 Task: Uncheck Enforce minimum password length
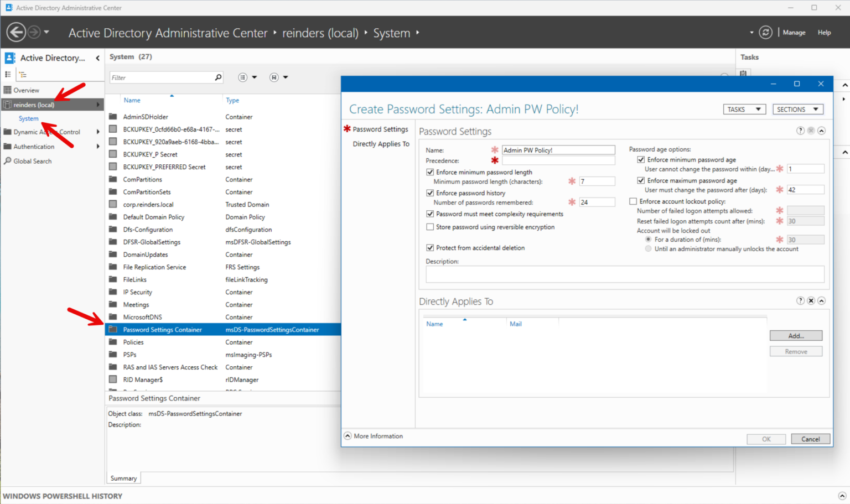click(x=430, y=172)
